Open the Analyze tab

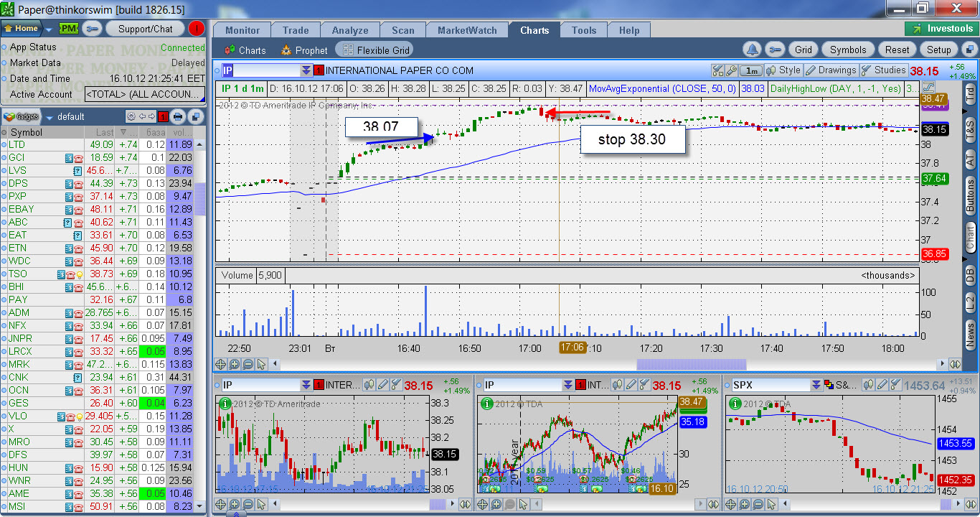click(350, 30)
